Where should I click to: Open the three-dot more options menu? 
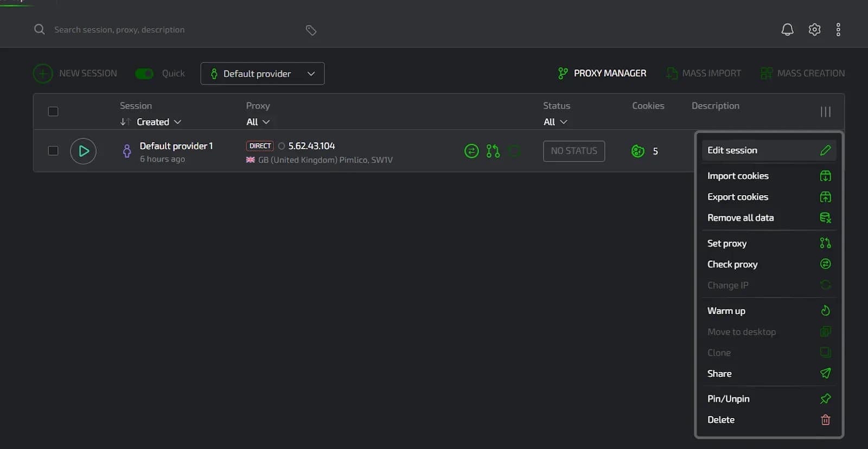(838, 30)
